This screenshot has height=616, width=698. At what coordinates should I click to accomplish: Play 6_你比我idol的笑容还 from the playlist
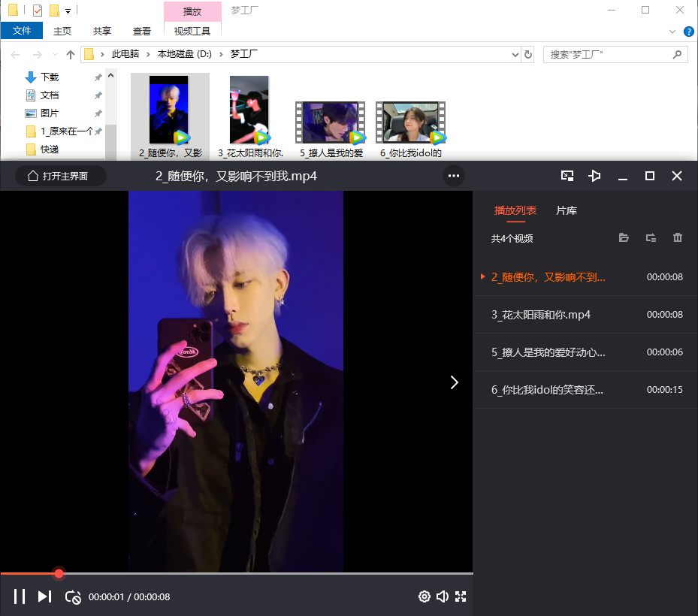coord(585,390)
